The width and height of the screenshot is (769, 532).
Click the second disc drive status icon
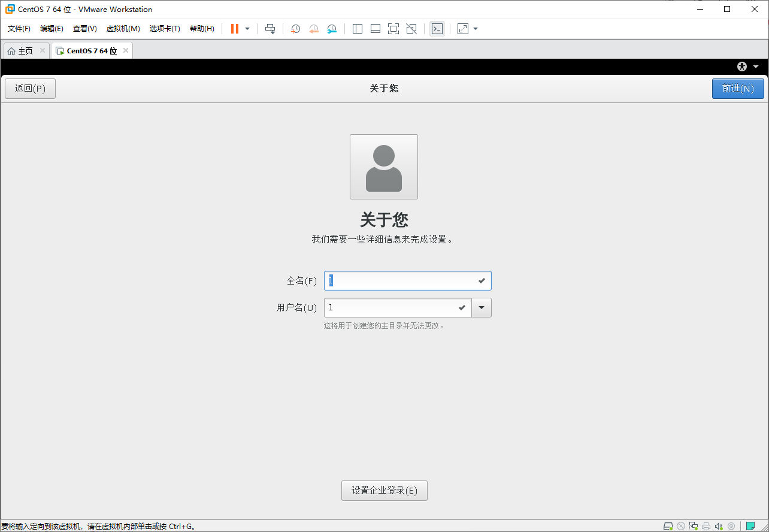point(731,526)
